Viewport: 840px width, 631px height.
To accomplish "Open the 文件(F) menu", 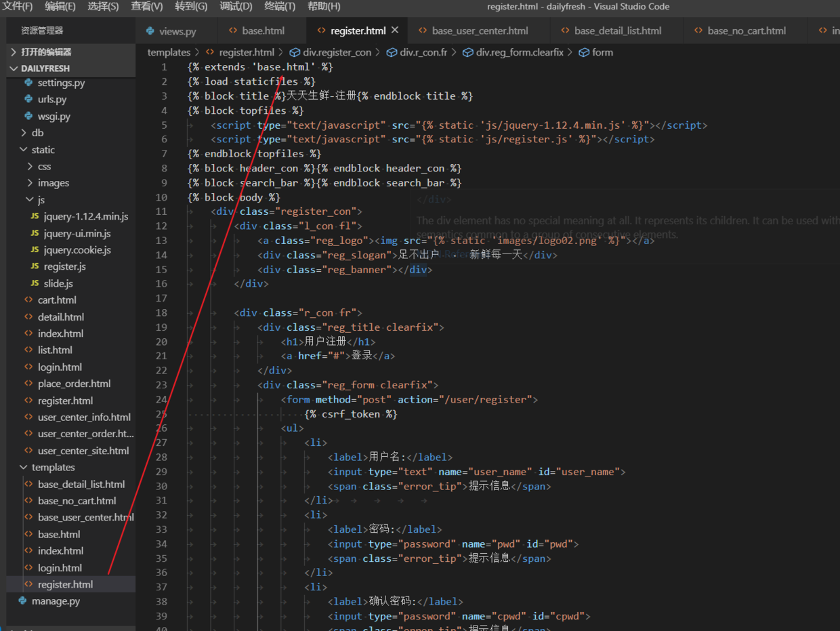I will 18,6.
